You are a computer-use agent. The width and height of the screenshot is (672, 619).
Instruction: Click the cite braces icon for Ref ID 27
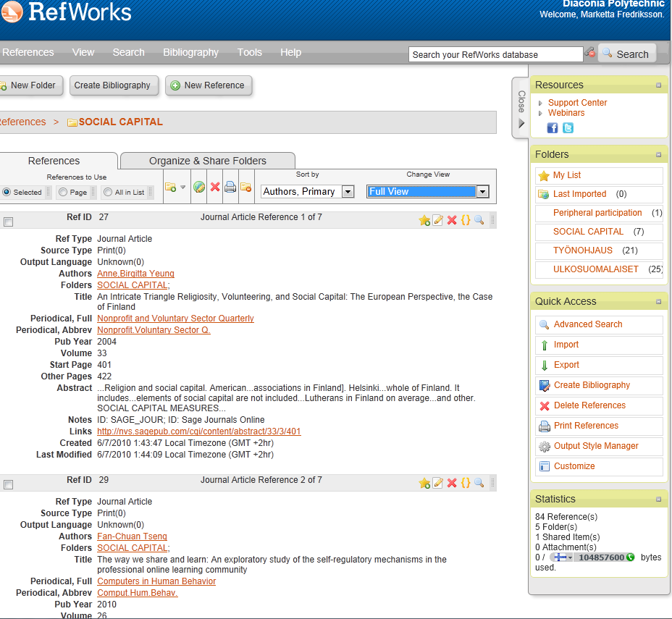click(466, 220)
